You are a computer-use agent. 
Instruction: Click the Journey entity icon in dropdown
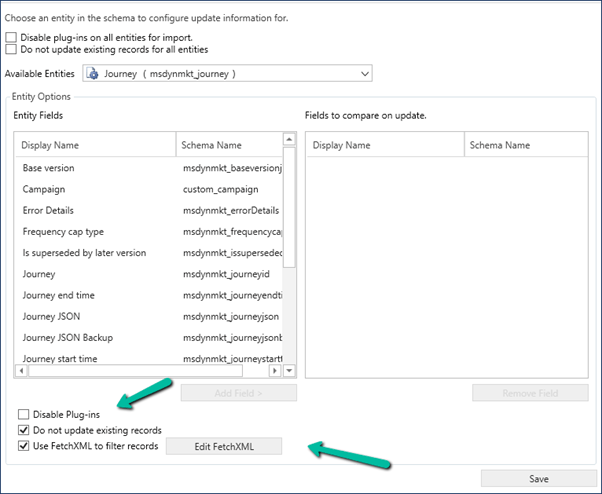pos(92,74)
